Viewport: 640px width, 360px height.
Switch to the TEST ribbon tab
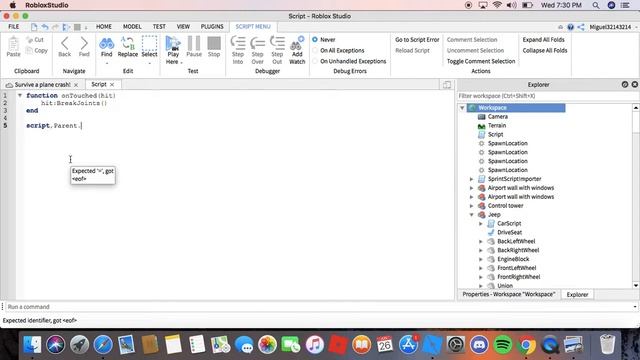coord(159,27)
